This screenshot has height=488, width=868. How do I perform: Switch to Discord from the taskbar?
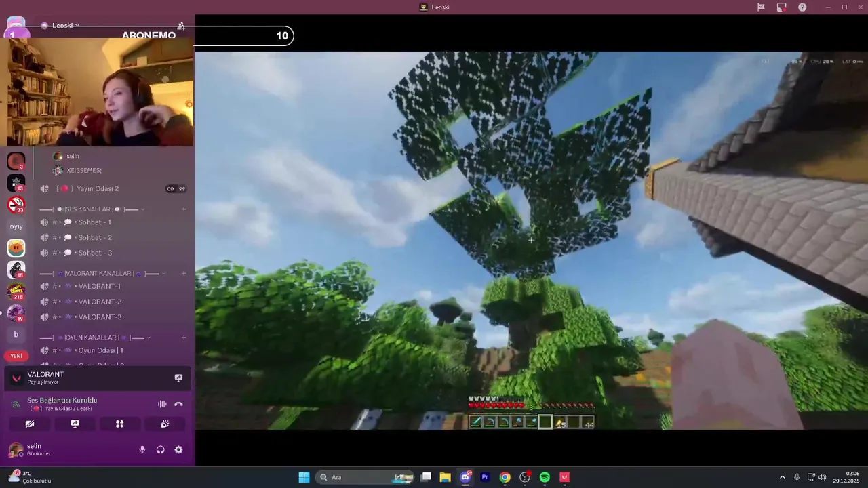[x=465, y=477]
